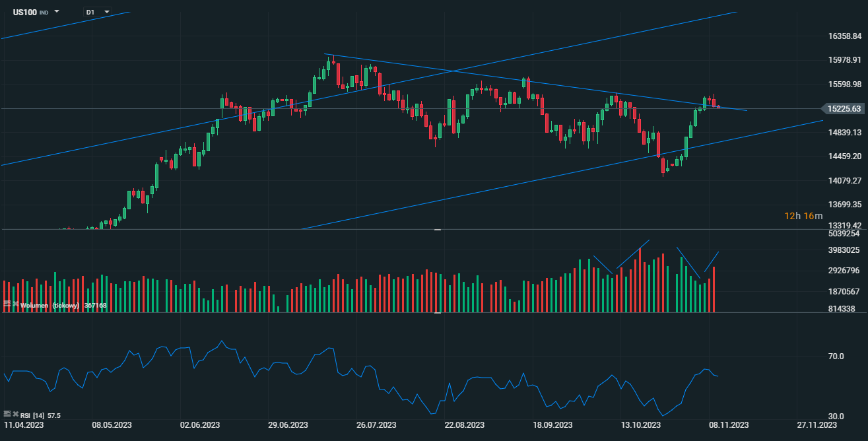Click the 26.07.2023 date on time axis

tap(376, 425)
